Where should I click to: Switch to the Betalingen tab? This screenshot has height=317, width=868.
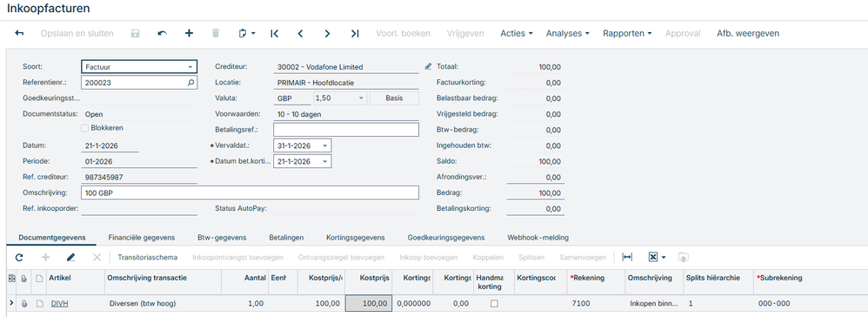click(x=286, y=237)
